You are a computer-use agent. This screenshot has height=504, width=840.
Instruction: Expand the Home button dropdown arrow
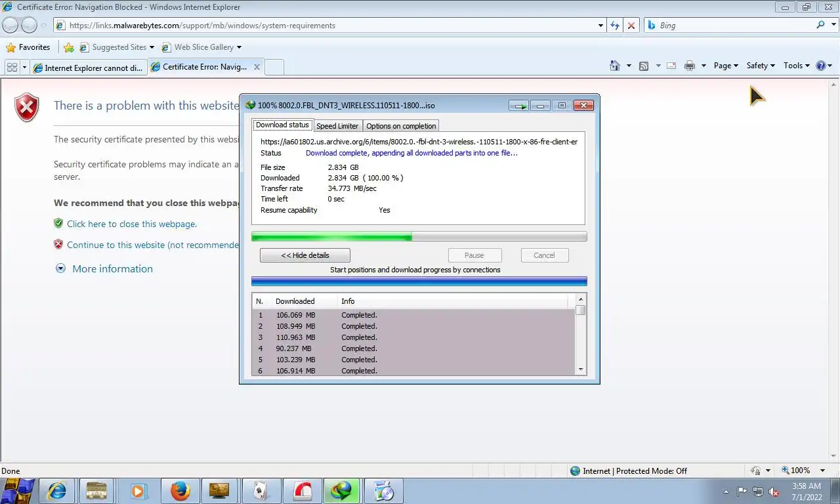[629, 66]
